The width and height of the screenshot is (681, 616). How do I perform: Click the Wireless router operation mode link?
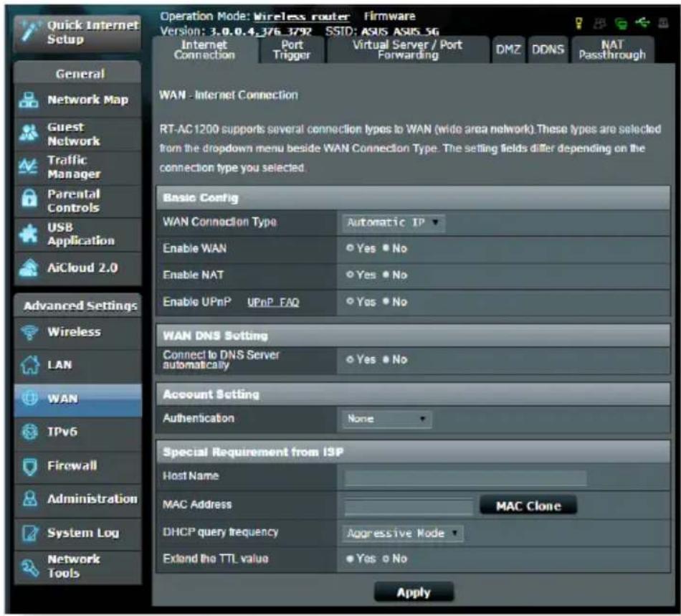tap(301, 17)
